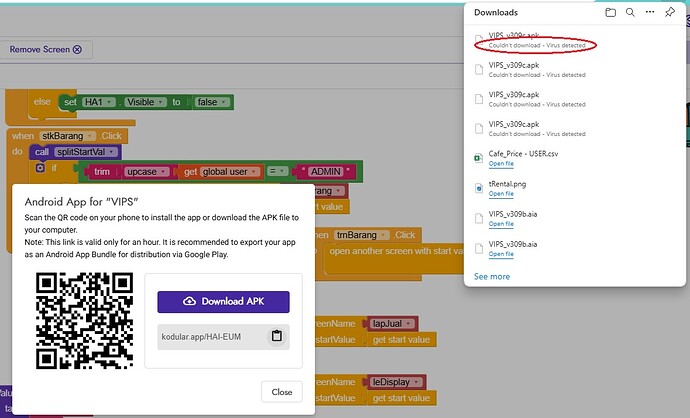Click the Remove Screen button
The image size is (690, 418).
click(x=46, y=49)
